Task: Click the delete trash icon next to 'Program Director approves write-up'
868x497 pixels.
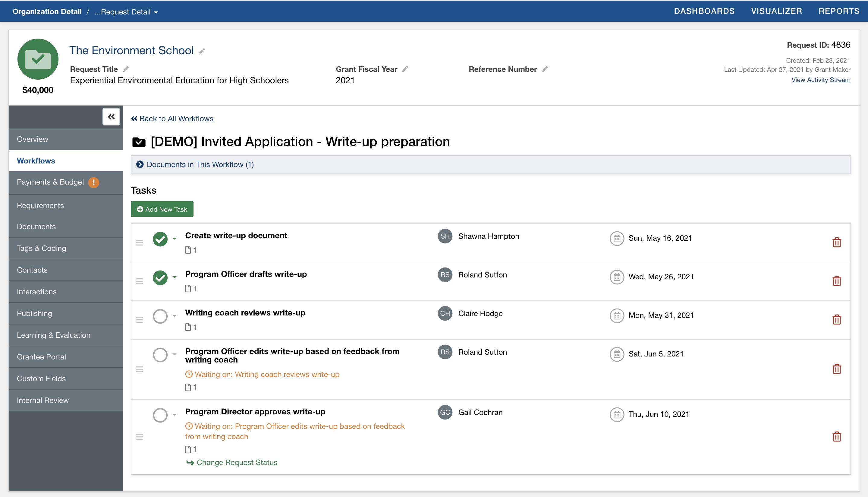Action: coord(837,436)
